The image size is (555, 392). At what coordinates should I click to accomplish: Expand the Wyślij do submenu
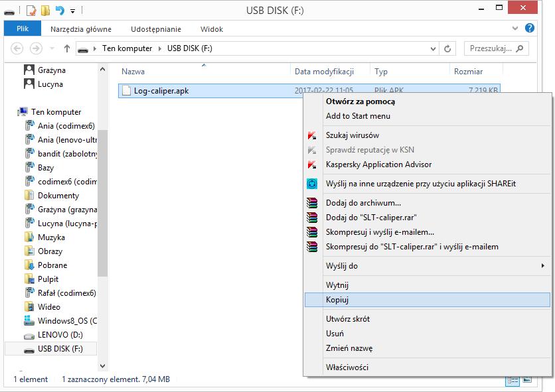tap(428, 266)
